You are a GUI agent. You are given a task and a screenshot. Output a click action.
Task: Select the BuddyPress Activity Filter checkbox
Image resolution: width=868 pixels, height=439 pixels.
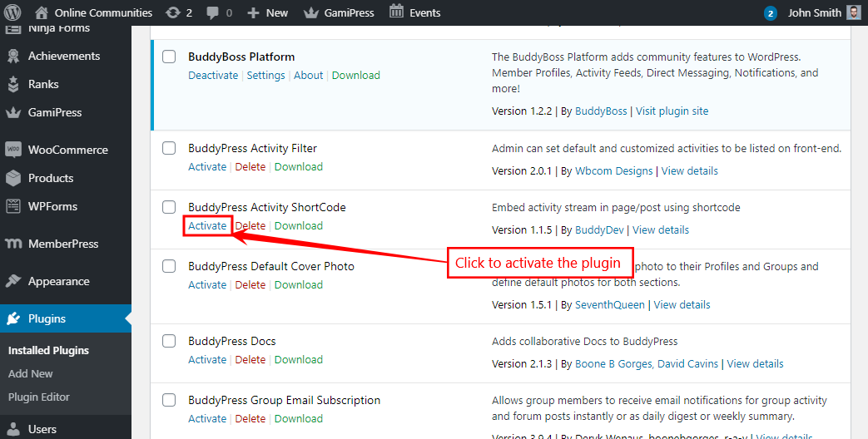coord(169,148)
